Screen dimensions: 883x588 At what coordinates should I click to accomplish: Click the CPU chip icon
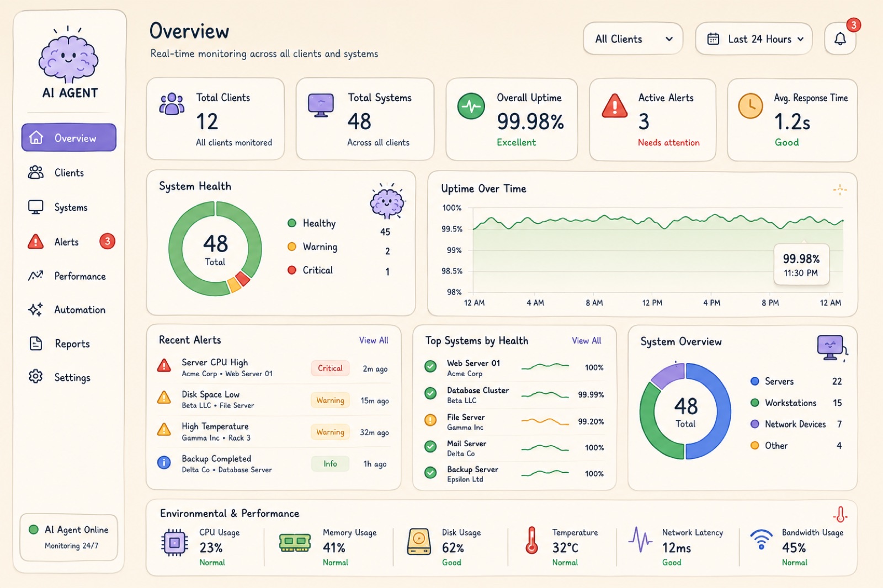174,543
